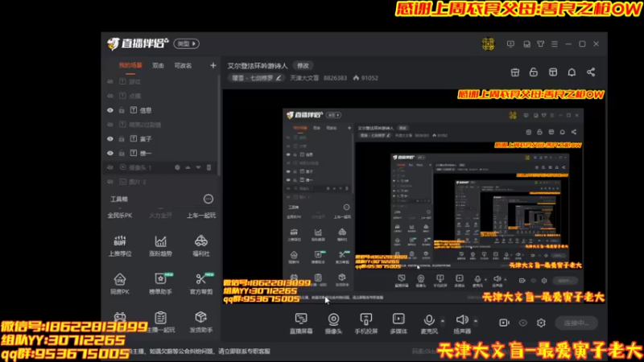Viewport: 644px width, 362px height.
Task: Open the gamepad tool in toolbox
Action: point(120,317)
